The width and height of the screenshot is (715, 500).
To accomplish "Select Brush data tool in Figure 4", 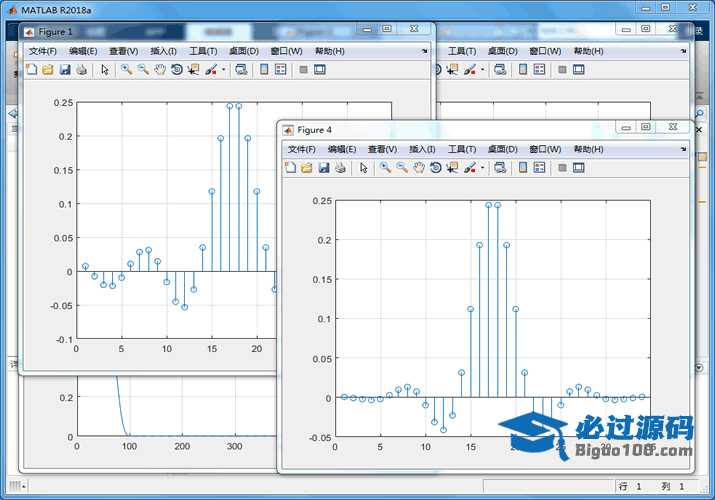I will (x=470, y=167).
